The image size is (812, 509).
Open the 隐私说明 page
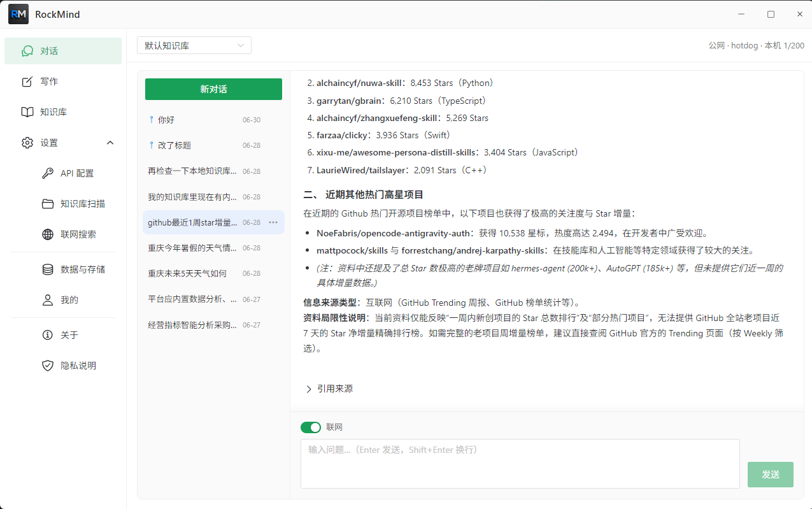(63, 366)
